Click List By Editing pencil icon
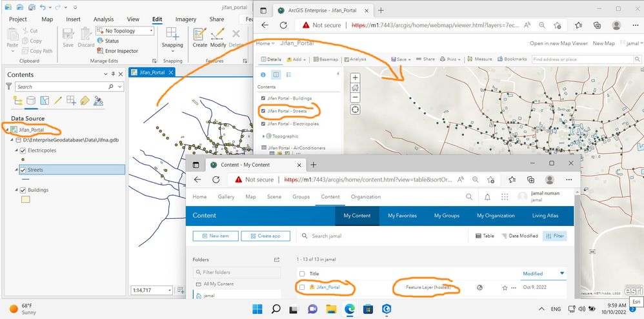The image size is (644, 319). pyautogui.click(x=58, y=100)
